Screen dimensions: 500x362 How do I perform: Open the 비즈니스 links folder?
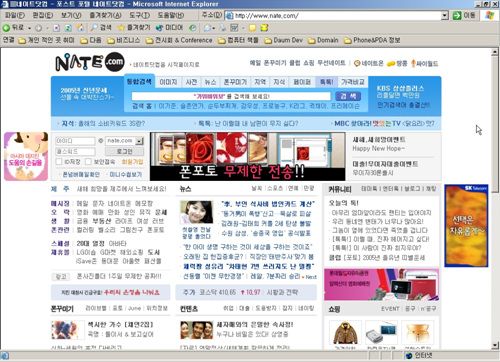point(124,40)
